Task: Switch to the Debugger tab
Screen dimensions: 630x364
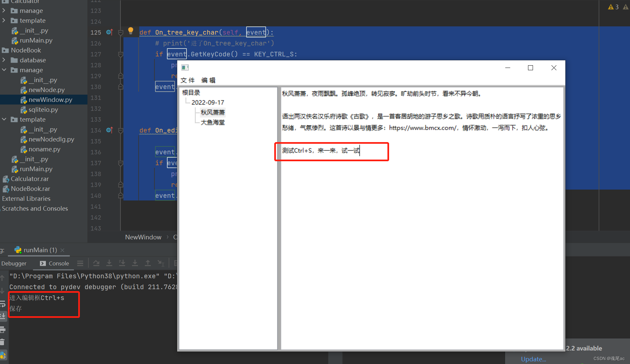Action: [14, 263]
